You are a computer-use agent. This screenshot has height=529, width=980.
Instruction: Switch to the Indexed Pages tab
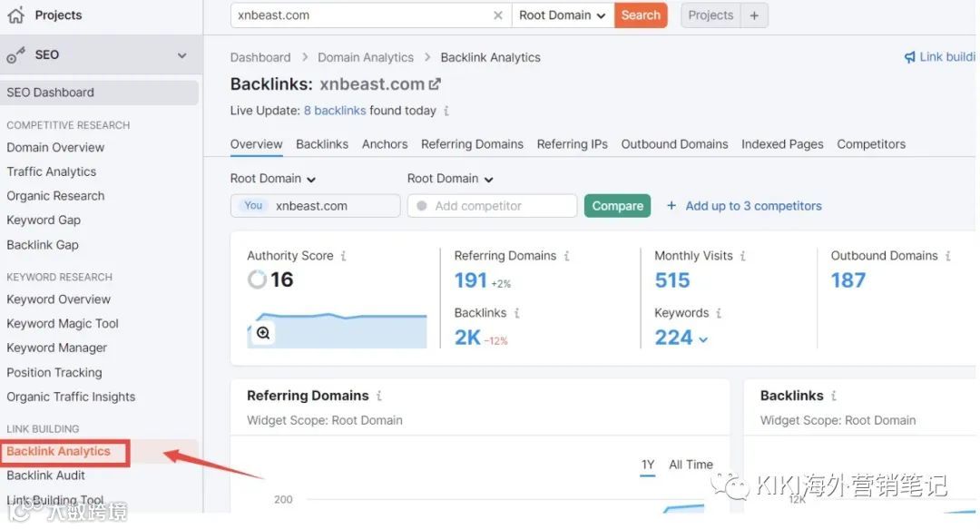click(x=782, y=144)
